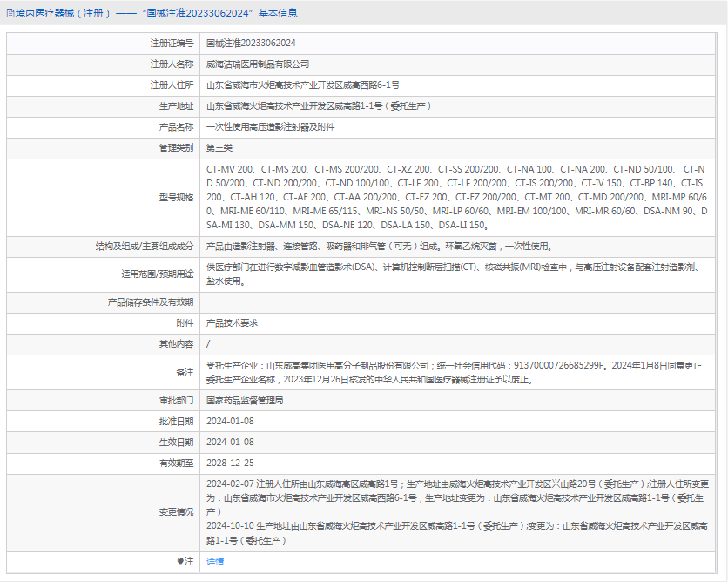The height and width of the screenshot is (582, 728).
Task: Select the composition text 产品由造影注射器、连接管路
Action: click(x=380, y=247)
